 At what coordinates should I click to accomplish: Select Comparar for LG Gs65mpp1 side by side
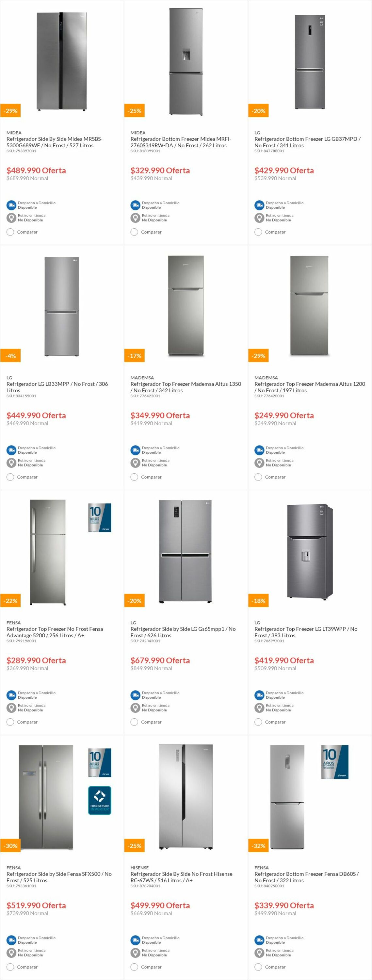click(x=134, y=722)
